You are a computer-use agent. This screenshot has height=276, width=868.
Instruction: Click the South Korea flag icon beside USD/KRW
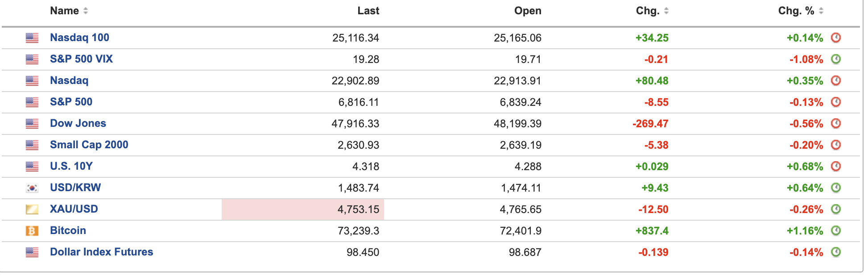pos(32,188)
